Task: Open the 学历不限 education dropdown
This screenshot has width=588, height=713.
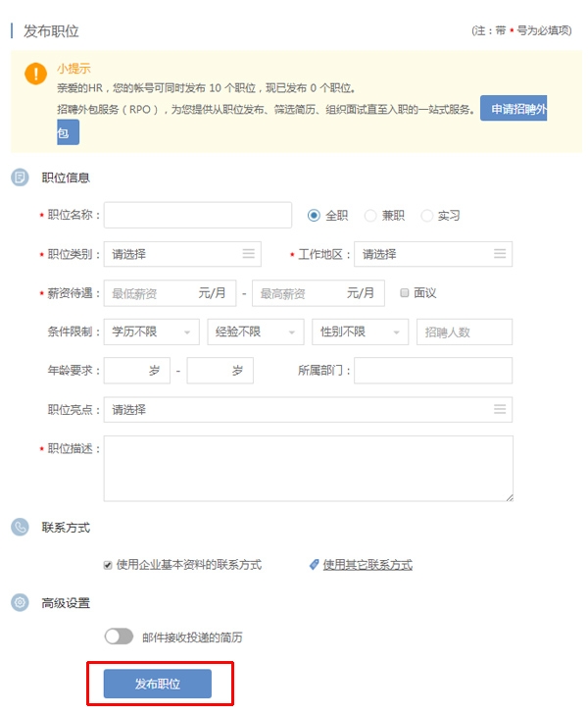Action: pos(151,332)
